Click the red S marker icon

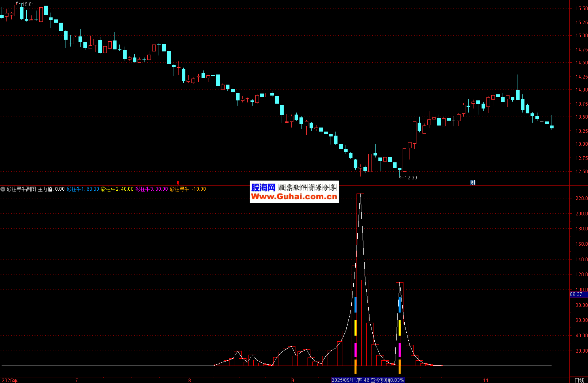(x=178, y=183)
